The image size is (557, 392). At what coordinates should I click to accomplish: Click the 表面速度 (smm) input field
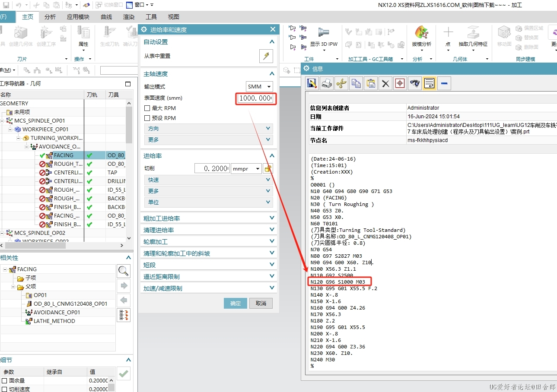pos(256,98)
